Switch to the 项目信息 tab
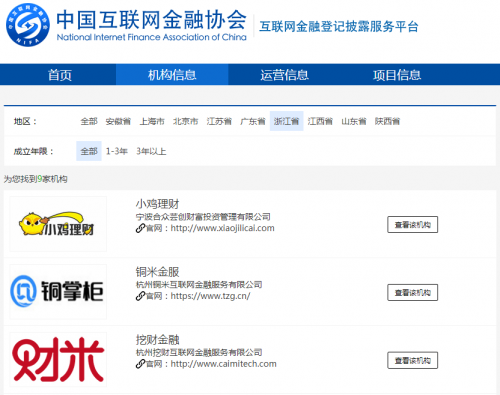500x395 pixels. 397,75
